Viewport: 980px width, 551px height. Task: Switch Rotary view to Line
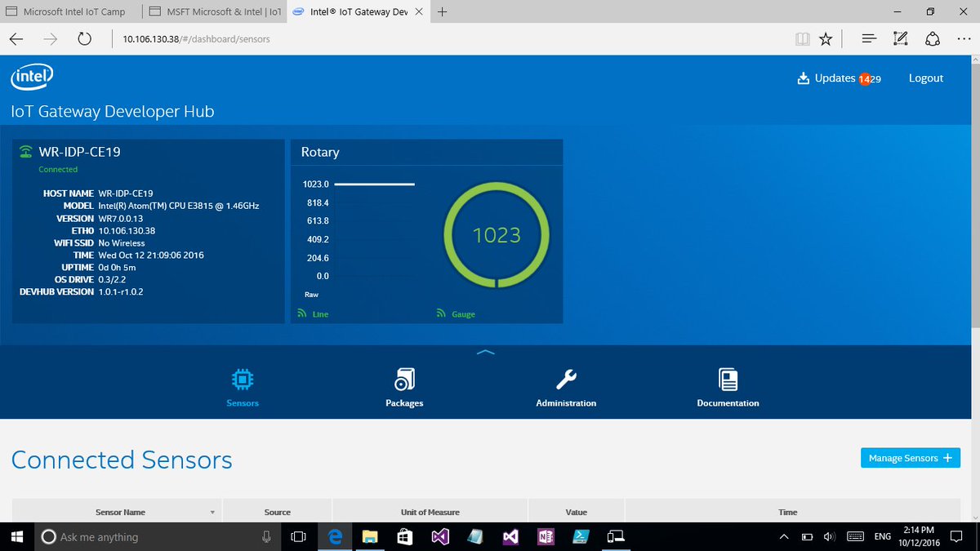pos(314,314)
